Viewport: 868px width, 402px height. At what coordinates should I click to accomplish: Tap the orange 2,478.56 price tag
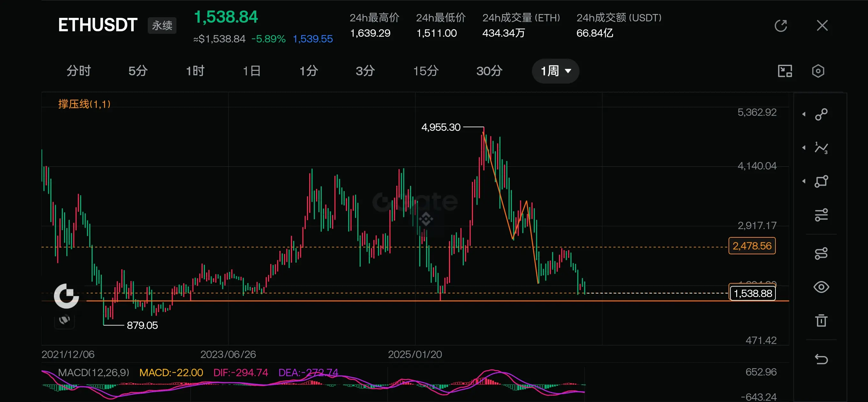click(752, 246)
